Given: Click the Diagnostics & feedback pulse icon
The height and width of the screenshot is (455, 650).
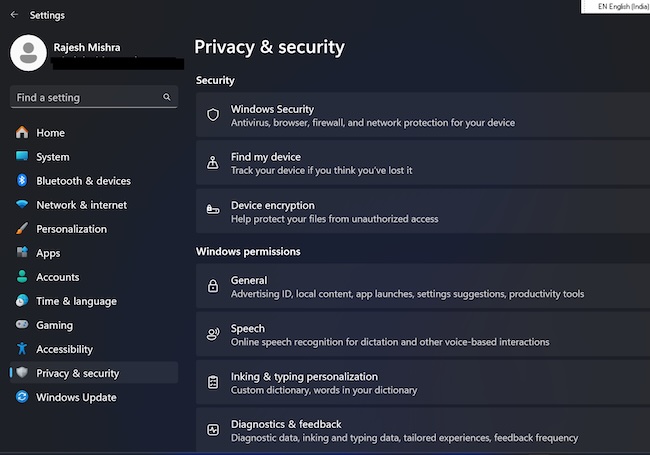Looking at the screenshot, I should 213,430.
